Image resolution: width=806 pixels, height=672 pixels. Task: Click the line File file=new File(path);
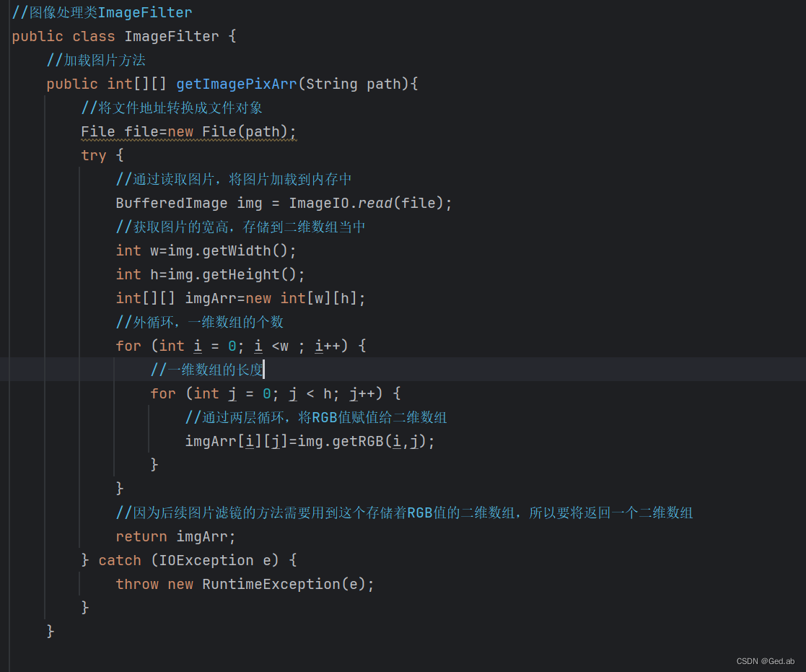188,131
